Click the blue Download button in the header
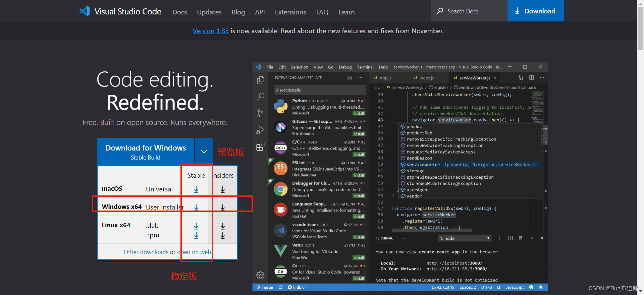The width and height of the screenshot is (644, 295). (x=535, y=11)
